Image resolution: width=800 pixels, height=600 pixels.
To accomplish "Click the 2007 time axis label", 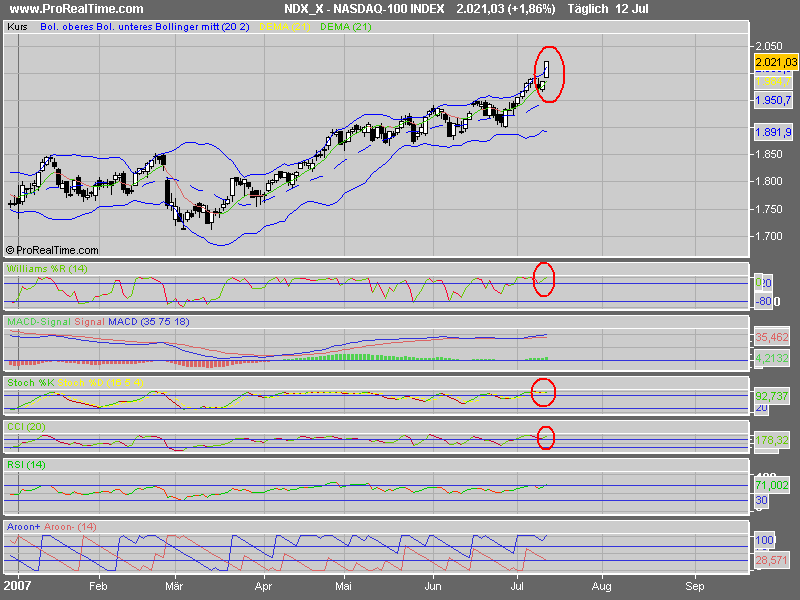I will 18,586.
